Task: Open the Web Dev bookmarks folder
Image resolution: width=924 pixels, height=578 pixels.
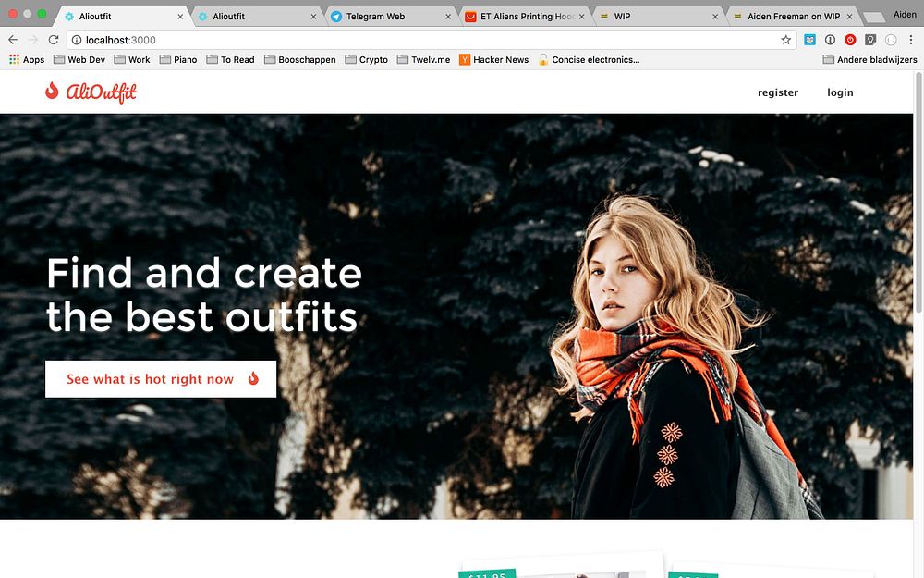Action: click(79, 59)
